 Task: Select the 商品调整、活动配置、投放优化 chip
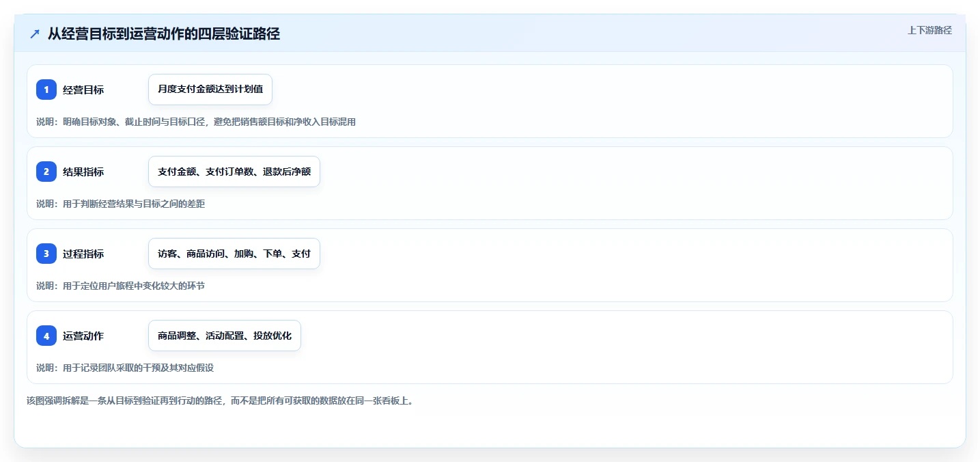click(x=225, y=336)
